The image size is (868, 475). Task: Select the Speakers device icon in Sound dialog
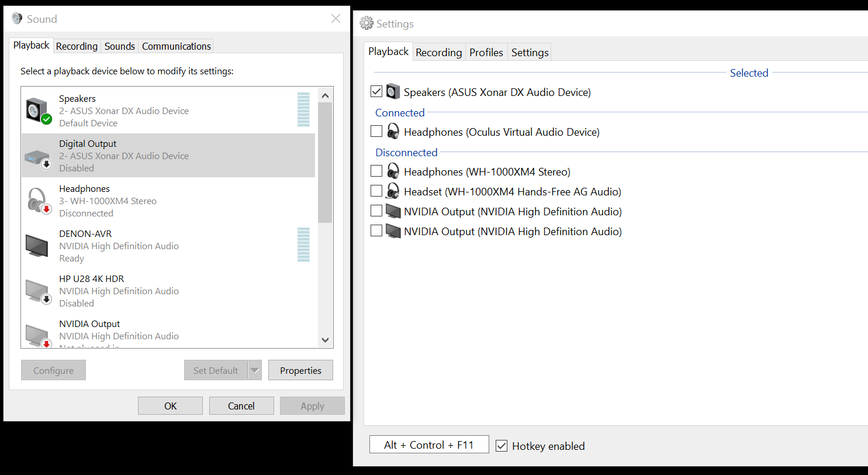click(36, 109)
